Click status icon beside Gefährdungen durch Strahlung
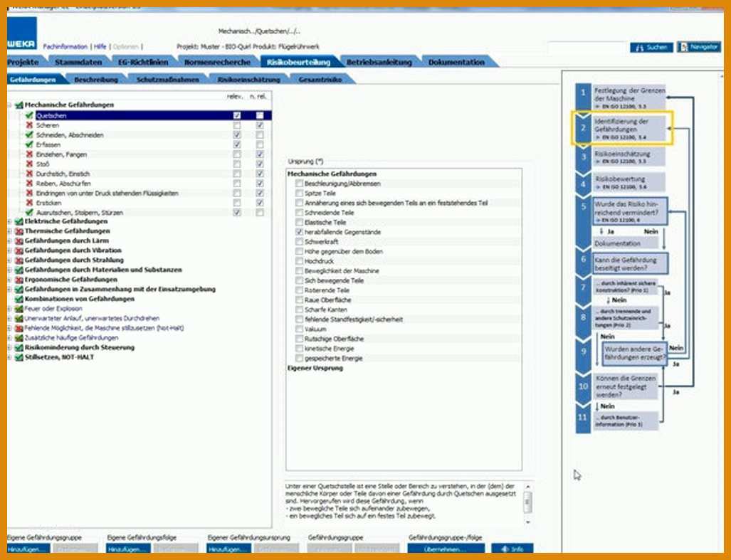Viewport: 731px width, 560px height. (x=19, y=260)
